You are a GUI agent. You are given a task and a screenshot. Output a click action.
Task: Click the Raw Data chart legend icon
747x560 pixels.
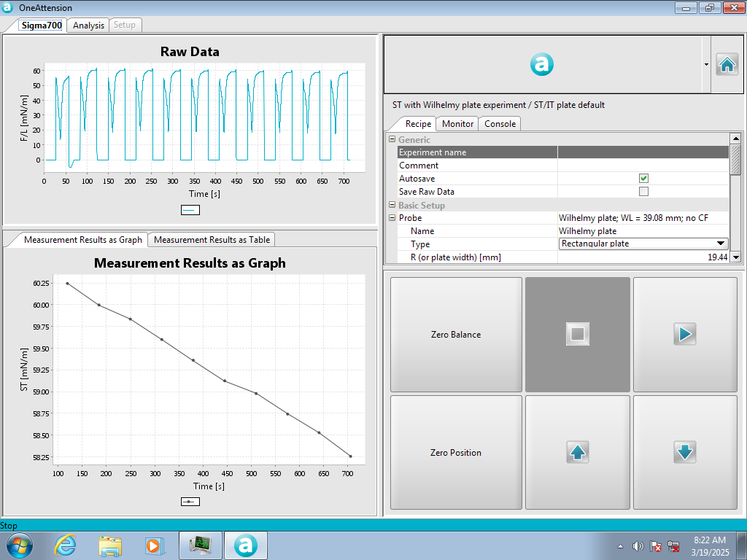click(190, 210)
